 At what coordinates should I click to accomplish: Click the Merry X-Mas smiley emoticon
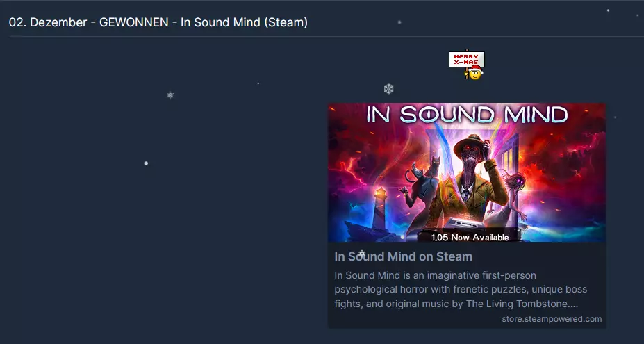(x=467, y=65)
